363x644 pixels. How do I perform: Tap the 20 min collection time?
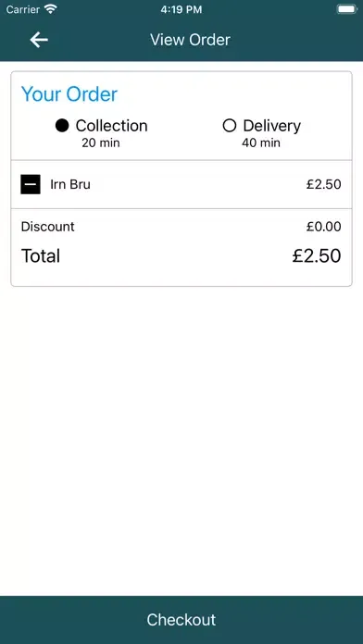101,142
